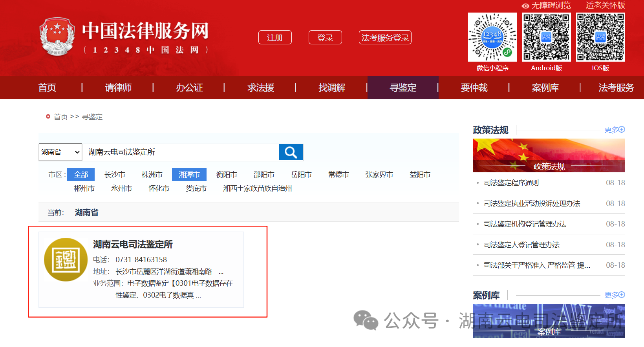Screen dimensions: 644x347
Task: Open the 湖南云电司法鉴定所 result title
Action: point(133,244)
